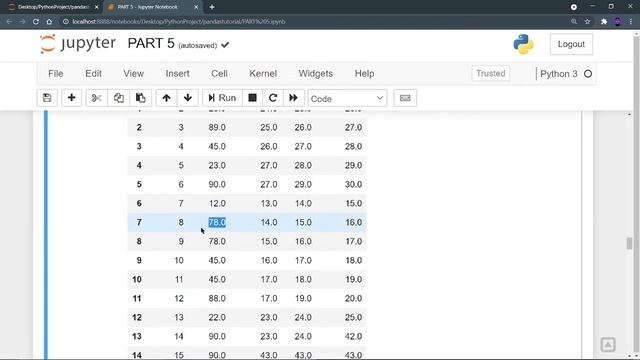Restart kernel and run all cells icon
The image size is (640, 360).
pos(293,98)
